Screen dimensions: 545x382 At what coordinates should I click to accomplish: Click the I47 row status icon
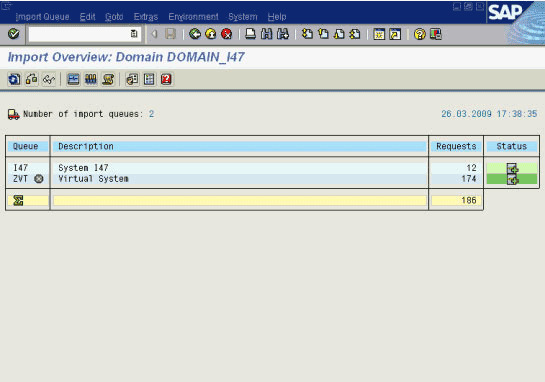tap(512, 169)
